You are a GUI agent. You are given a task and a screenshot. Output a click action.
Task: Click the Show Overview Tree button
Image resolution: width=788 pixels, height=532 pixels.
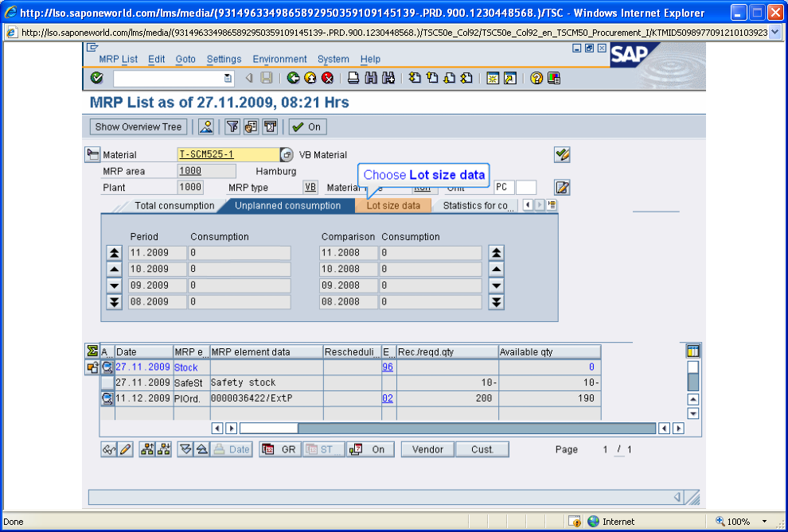(138, 127)
